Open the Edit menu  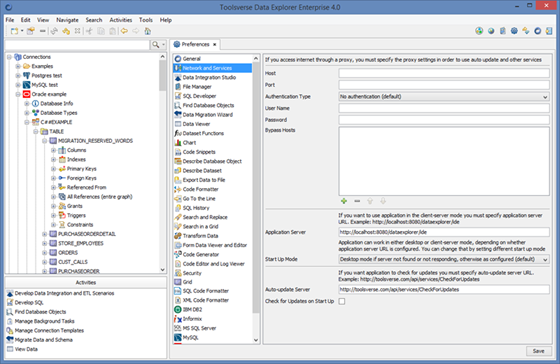[25, 20]
